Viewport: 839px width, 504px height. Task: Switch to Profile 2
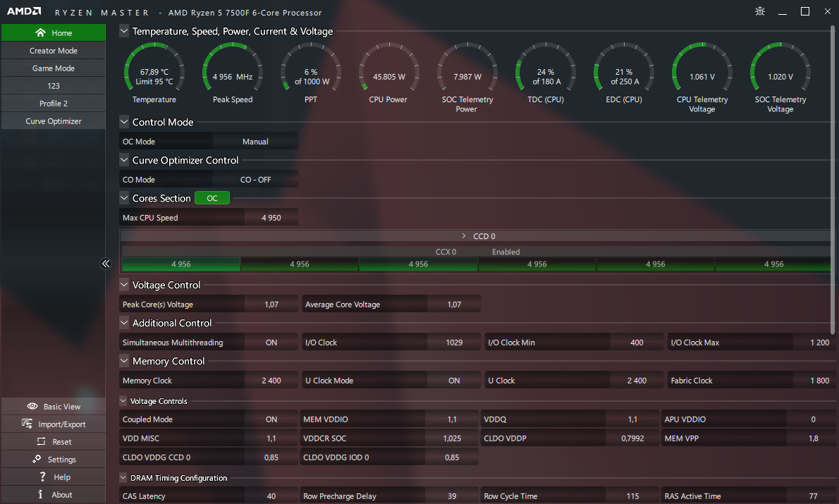coord(54,103)
